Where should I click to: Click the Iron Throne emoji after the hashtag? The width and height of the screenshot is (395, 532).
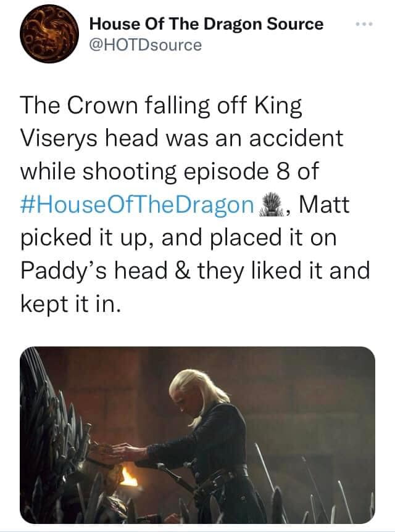click(271, 205)
